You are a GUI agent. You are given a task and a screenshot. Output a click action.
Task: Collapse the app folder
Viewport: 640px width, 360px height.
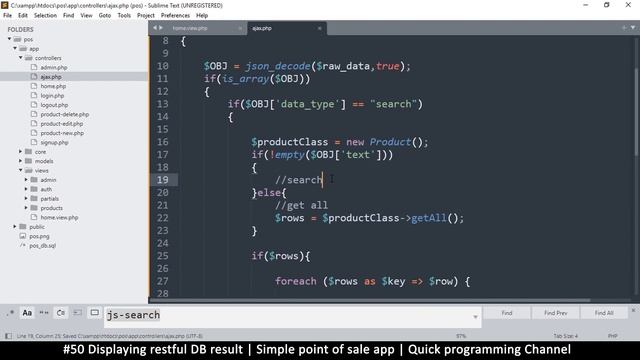point(15,49)
